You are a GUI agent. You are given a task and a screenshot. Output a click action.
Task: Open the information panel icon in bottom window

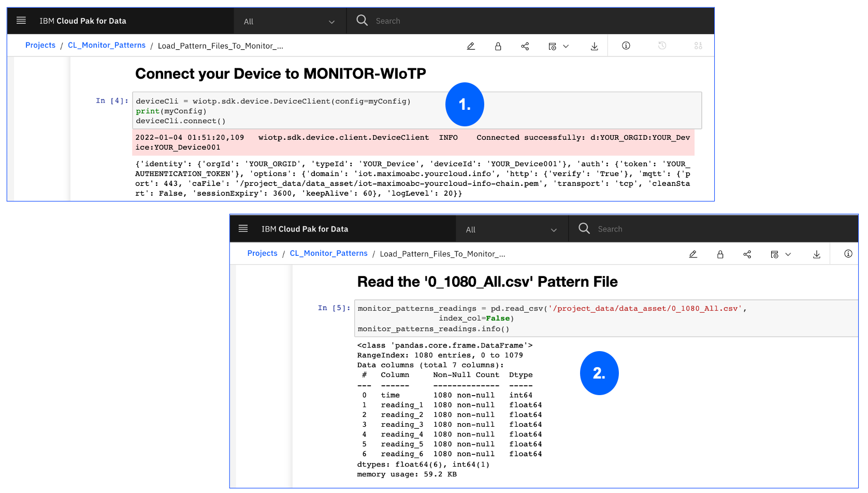tap(848, 254)
